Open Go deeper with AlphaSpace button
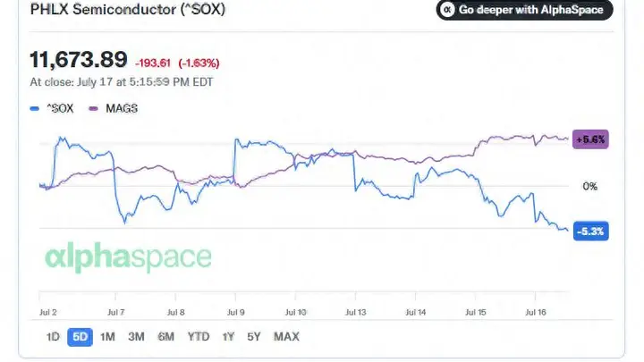This screenshot has width=644, height=362. pyautogui.click(x=524, y=10)
